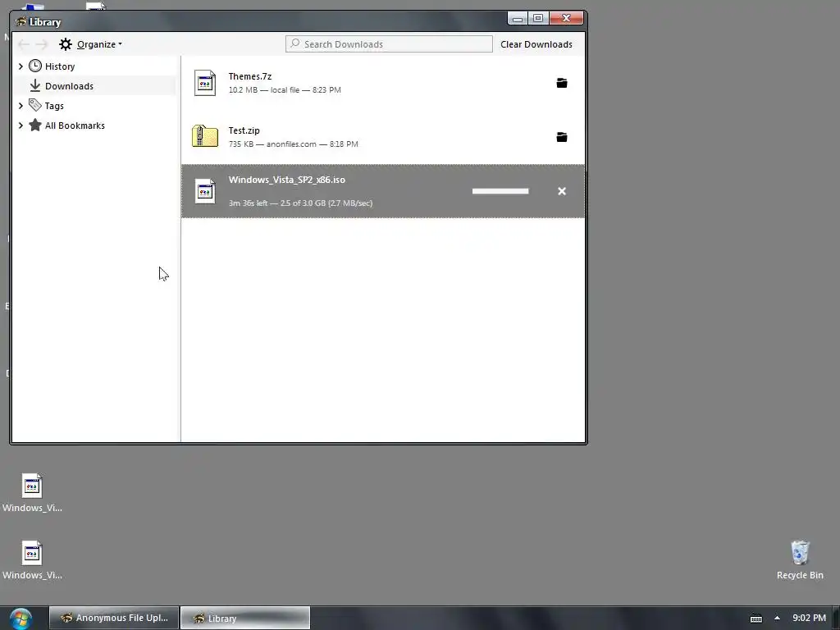Click the Windows_Vista_SP2_x86.iso file icon in Library
This screenshot has width=840, height=630.
(205, 191)
